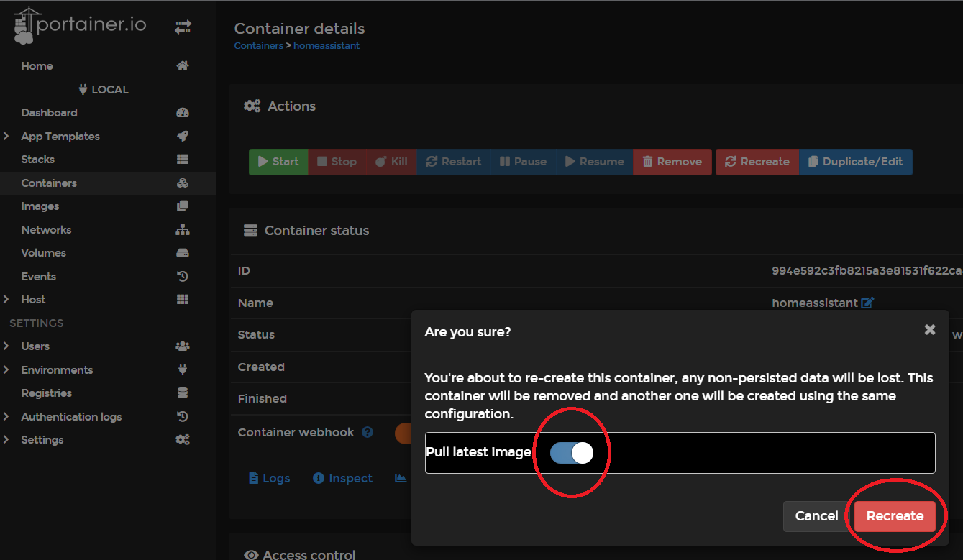Toggle the Pull latest image switch

click(571, 453)
